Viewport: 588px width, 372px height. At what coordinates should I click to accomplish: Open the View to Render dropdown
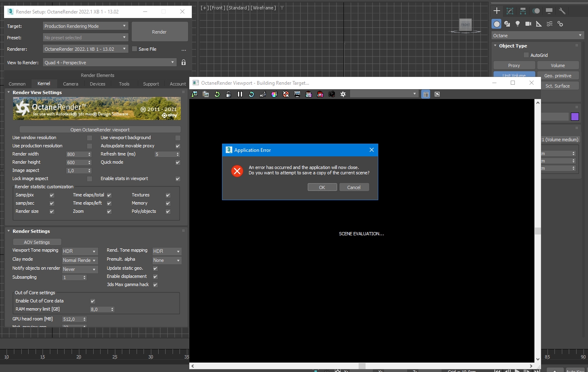[x=110, y=63]
